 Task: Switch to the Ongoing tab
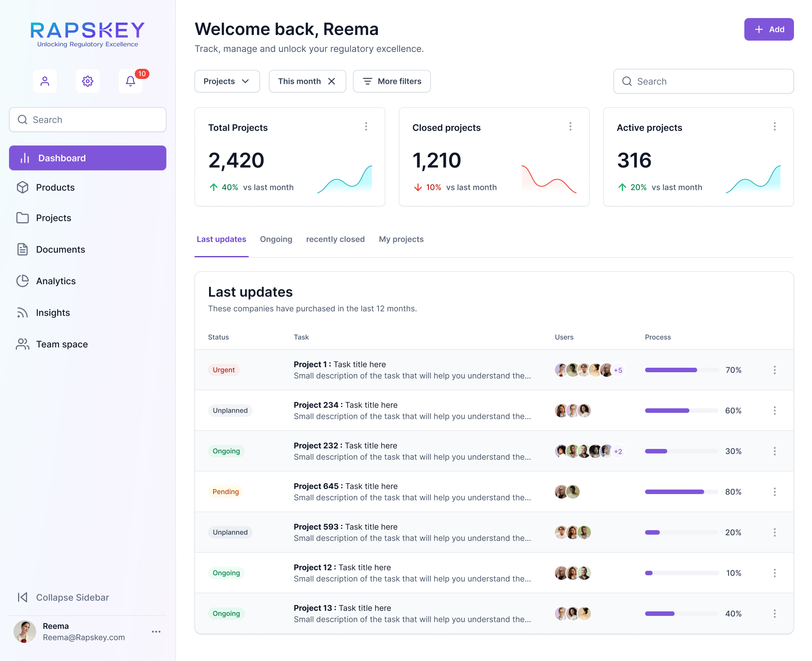pos(276,239)
